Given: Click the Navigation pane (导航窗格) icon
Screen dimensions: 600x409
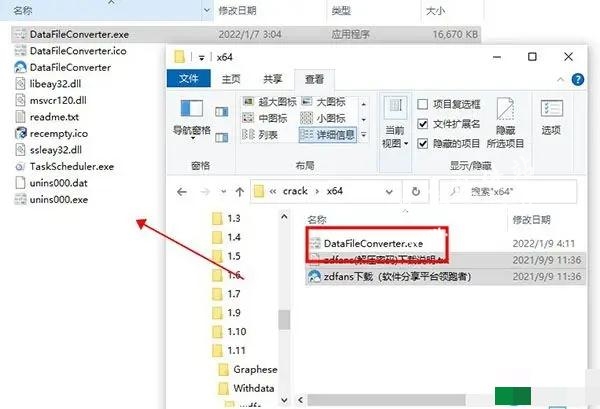Looking at the screenshot, I should (x=192, y=108).
